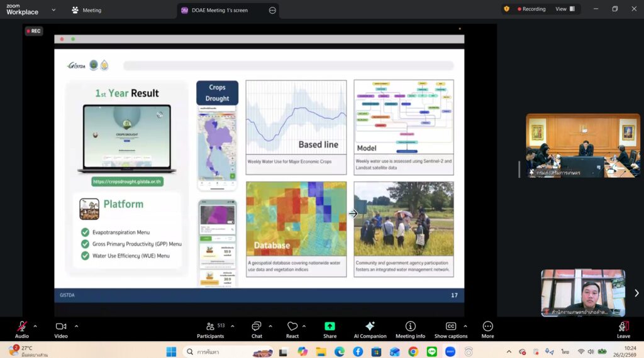644x358 pixels.
Task: Unmute the microphone using Audio icon
Action: point(22,327)
